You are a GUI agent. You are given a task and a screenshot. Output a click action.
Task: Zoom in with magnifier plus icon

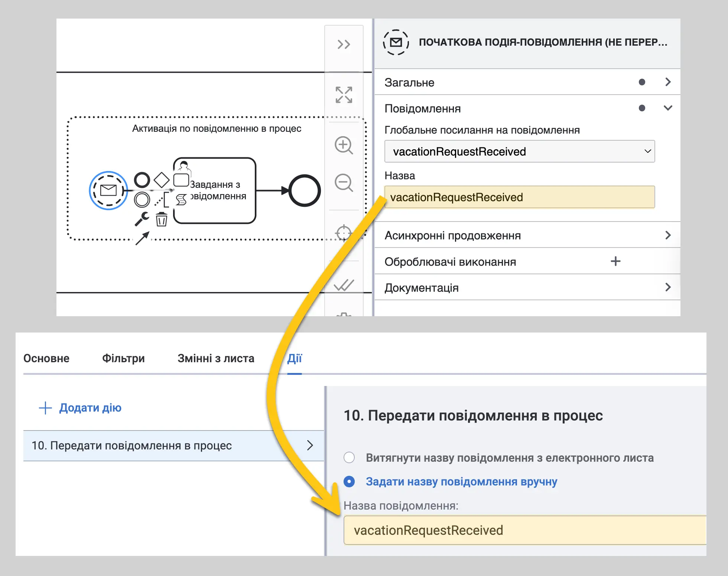[344, 145]
